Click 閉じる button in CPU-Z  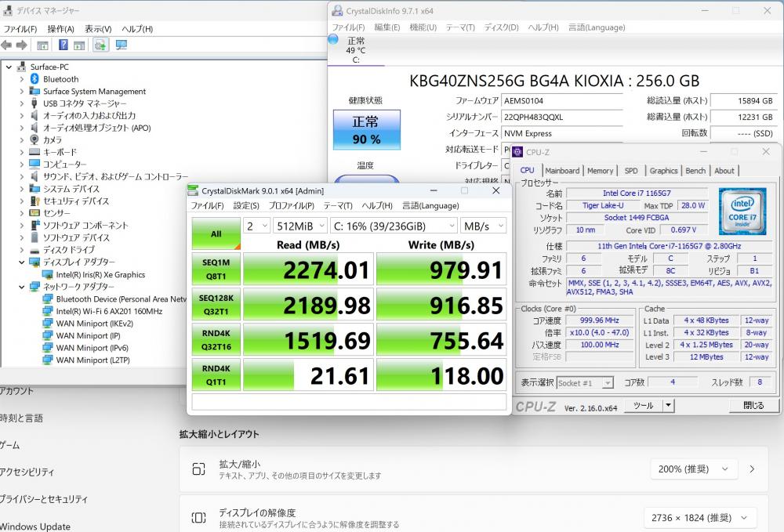753,406
